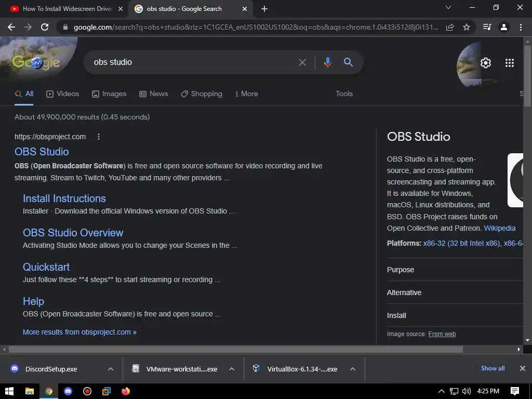Clear the search box text
The width and height of the screenshot is (532, 399).
tap(302, 62)
